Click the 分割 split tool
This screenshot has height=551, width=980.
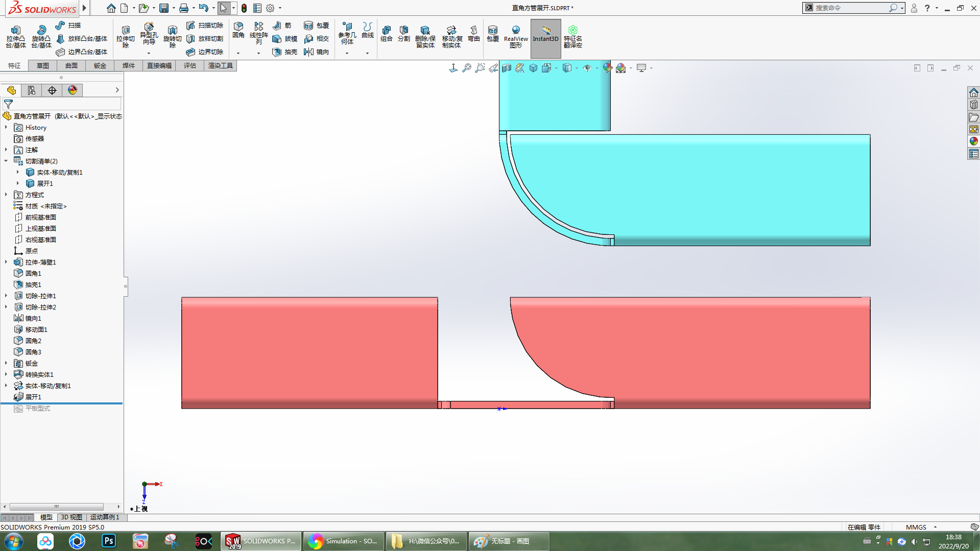coord(404,34)
